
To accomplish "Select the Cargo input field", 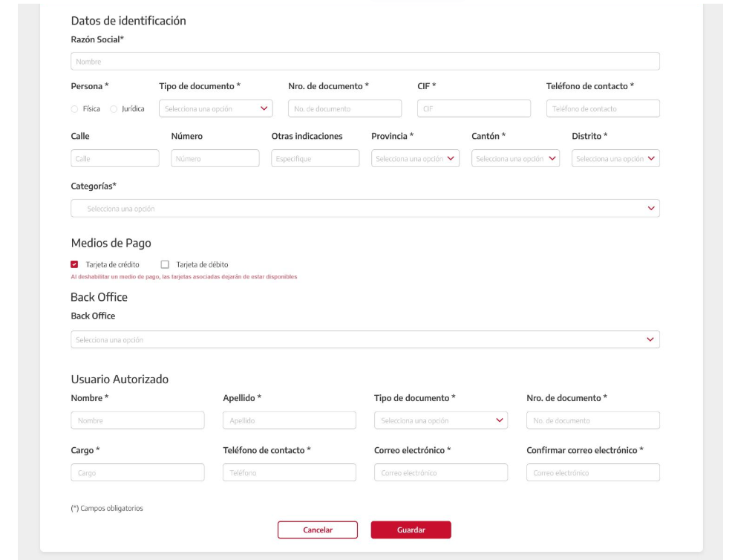I will click(137, 472).
